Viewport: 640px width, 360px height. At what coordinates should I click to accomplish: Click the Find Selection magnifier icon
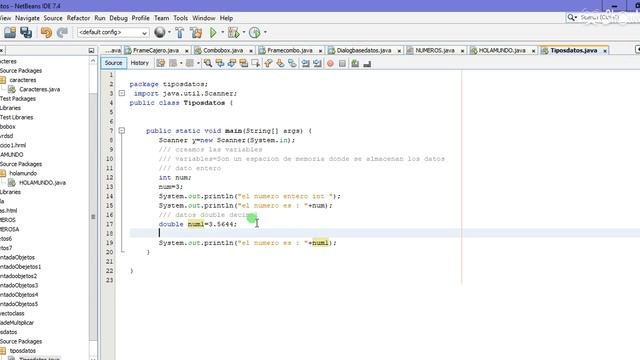[208, 63]
